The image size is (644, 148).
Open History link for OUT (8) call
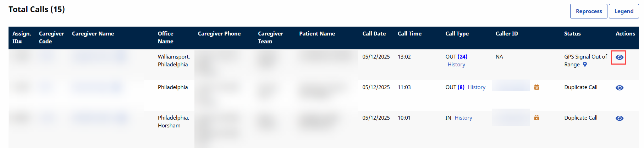pyautogui.click(x=477, y=87)
